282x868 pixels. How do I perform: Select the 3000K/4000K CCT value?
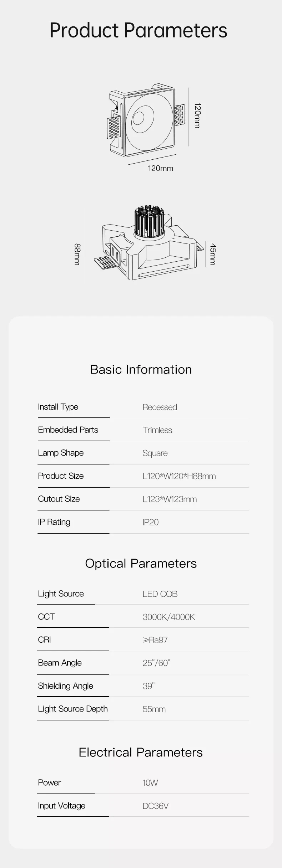pos(168,617)
